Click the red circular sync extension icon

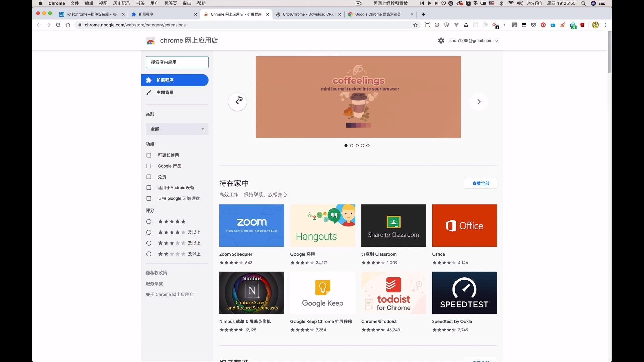pyautogui.click(x=543, y=25)
